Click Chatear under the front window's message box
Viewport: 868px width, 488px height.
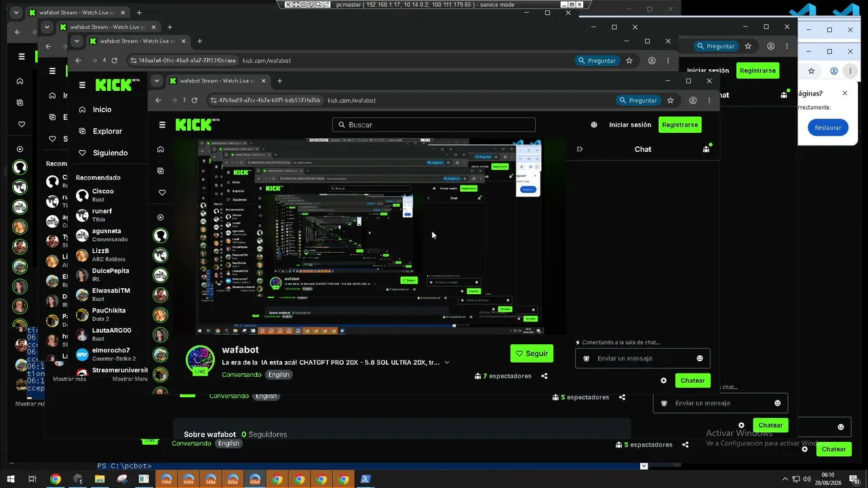693,381
